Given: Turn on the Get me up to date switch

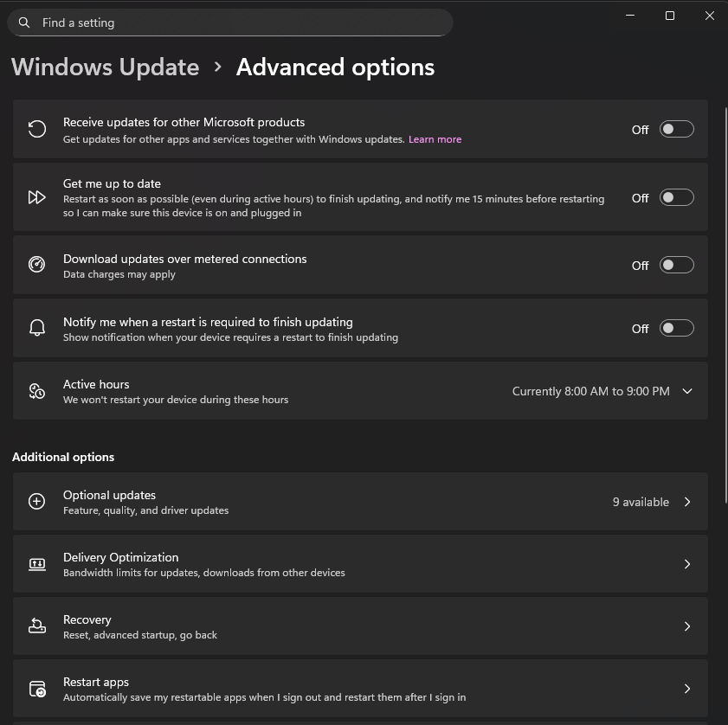Looking at the screenshot, I should pyautogui.click(x=676, y=197).
